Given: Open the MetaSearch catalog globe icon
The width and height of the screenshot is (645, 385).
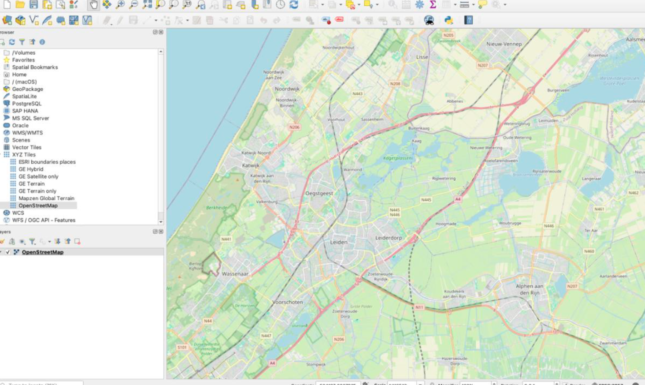Looking at the screenshot, I should tap(429, 20).
